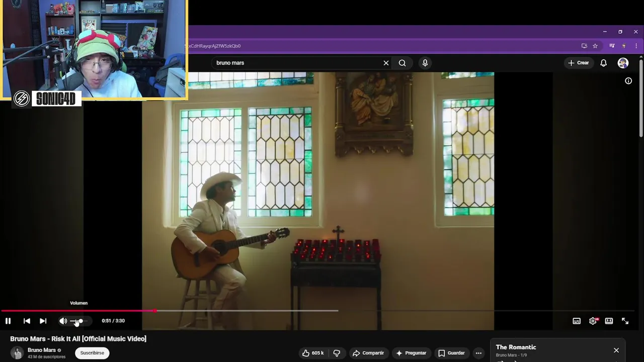Viewport: 644px width, 362px height.
Task: Clear the 'bruno mars' search text
Action: tap(386, 63)
